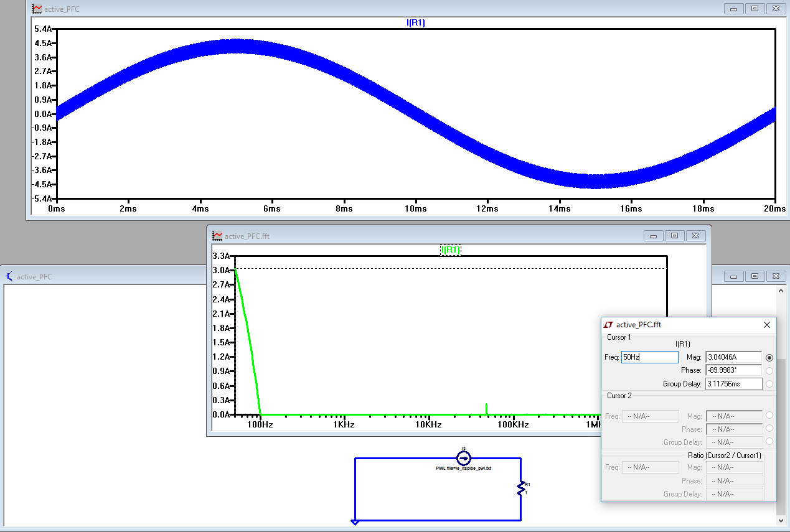
Task: Click the Ratio Freq field
Action: (x=650, y=467)
